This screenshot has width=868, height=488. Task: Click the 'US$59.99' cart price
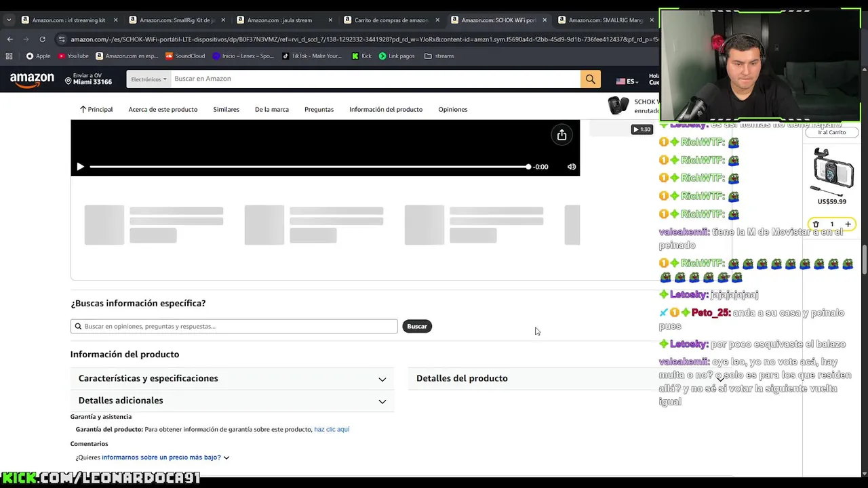click(832, 201)
